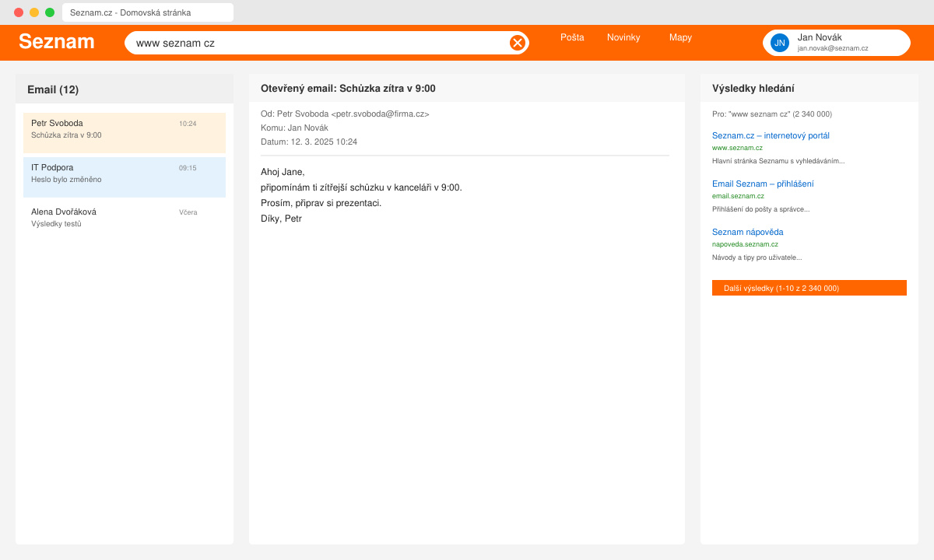Click the email.seznam.cz green URL
The height and width of the screenshot is (560, 934).
pyautogui.click(x=738, y=196)
